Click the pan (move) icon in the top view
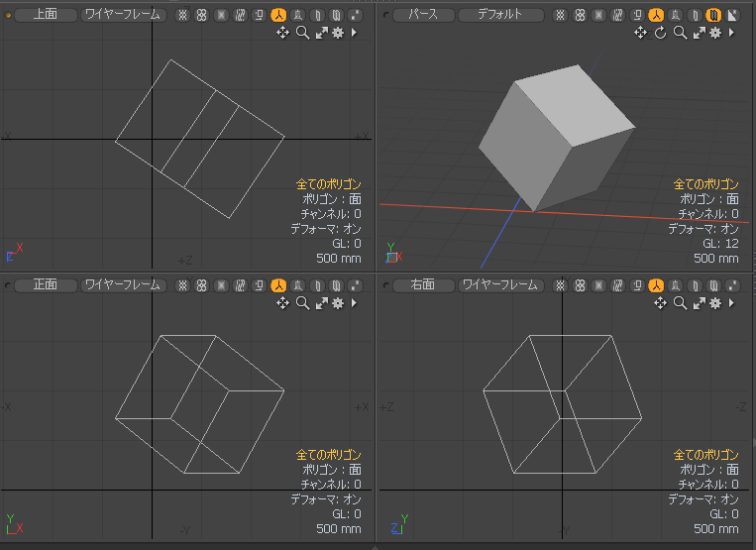 (x=282, y=33)
